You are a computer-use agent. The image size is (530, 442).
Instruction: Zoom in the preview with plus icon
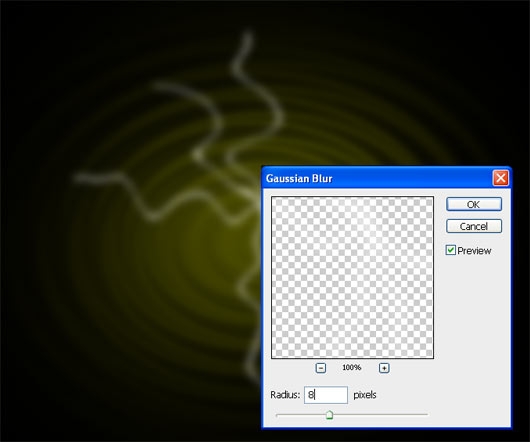pyautogui.click(x=384, y=368)
